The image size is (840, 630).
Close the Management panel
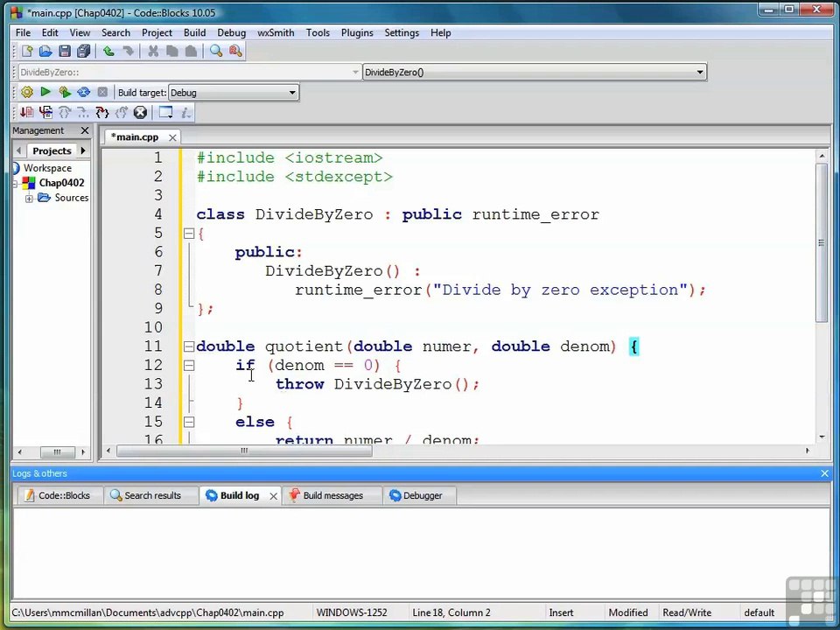click(85, 130)
